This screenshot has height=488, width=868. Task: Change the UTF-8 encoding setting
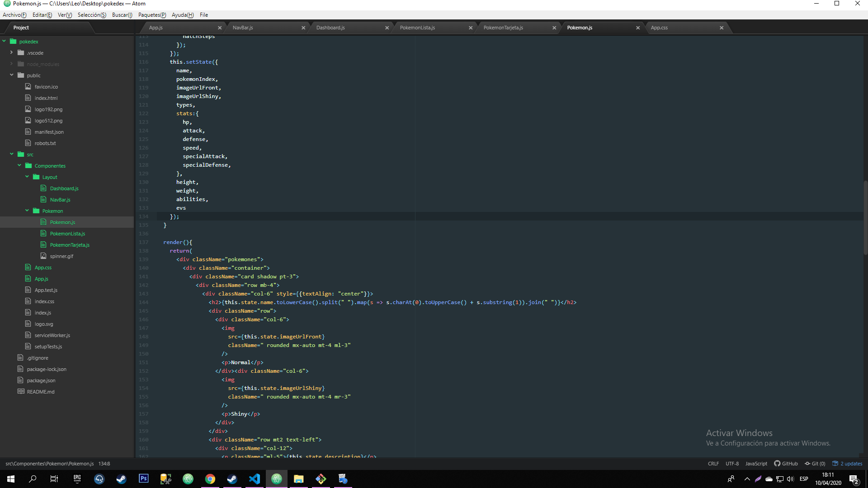tap(732, 464)
